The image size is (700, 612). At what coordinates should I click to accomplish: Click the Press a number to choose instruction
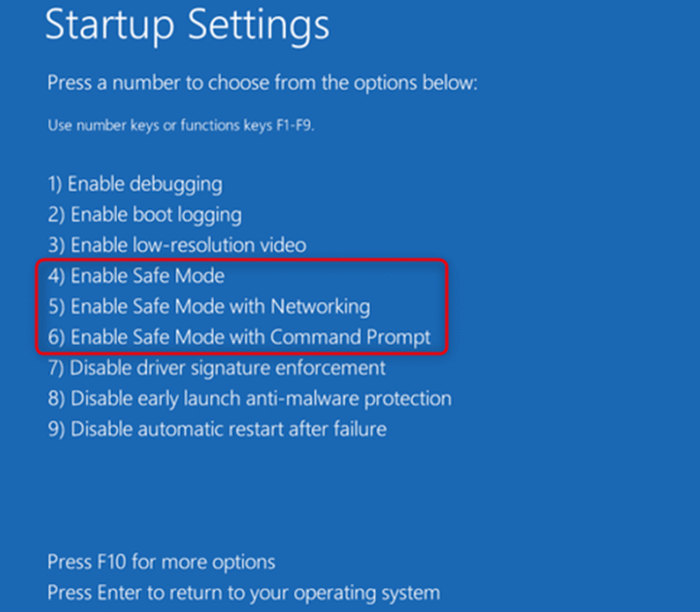tap(262, 83)
